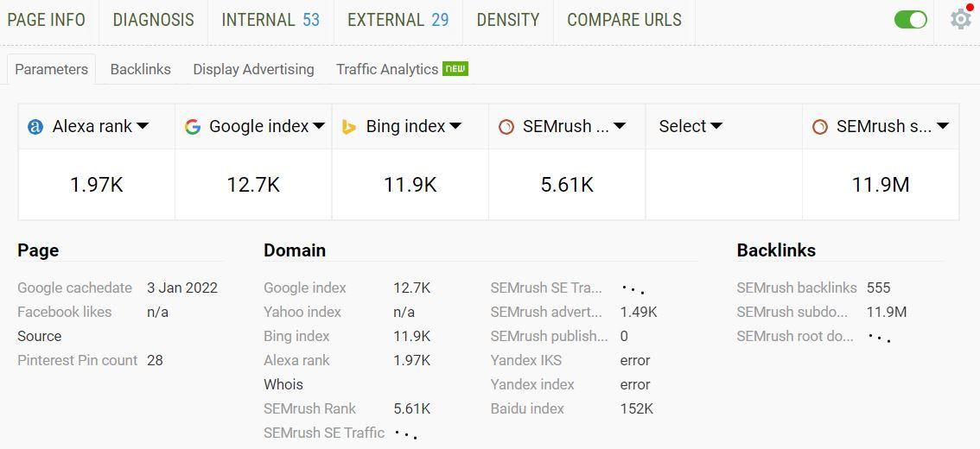Viewport: 980px width, 449px height.
Task: Open the settings gear icon
Action: pos(961,19)
